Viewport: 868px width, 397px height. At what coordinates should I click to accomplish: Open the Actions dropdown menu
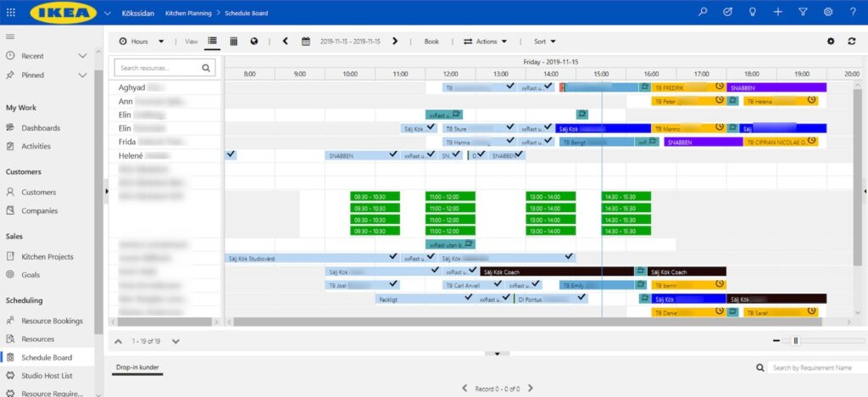[x=486, y=41]
